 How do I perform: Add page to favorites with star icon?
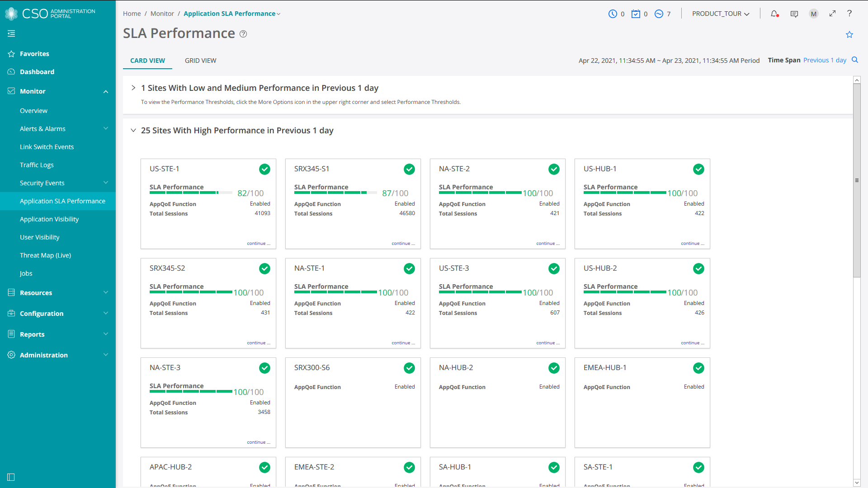(x=849, y=34)
